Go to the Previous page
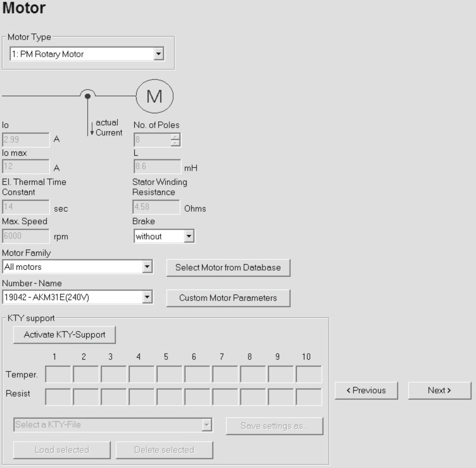This screenshot has width=476, height=468. pyautogui.click(x=366, y=390)
